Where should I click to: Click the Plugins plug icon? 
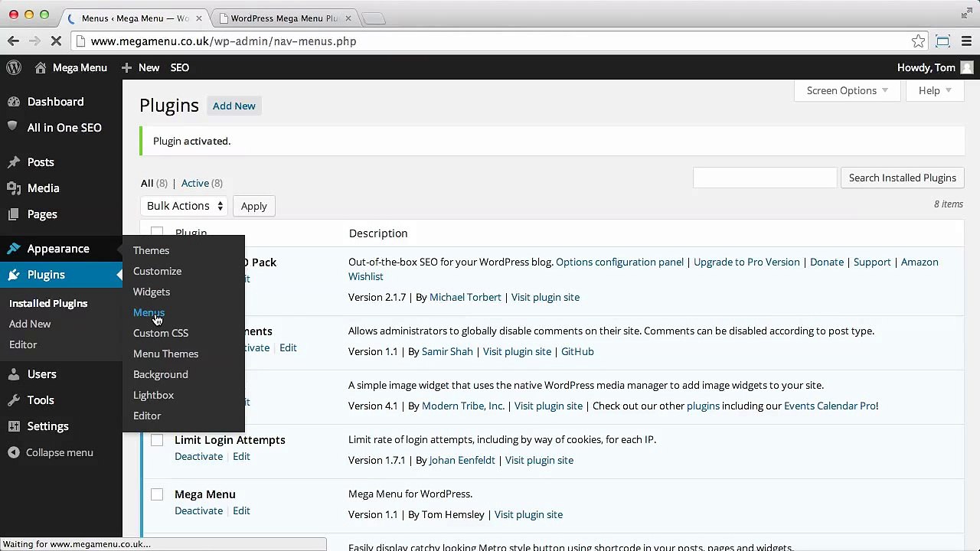pyautogui.click(x=13, y=274)
